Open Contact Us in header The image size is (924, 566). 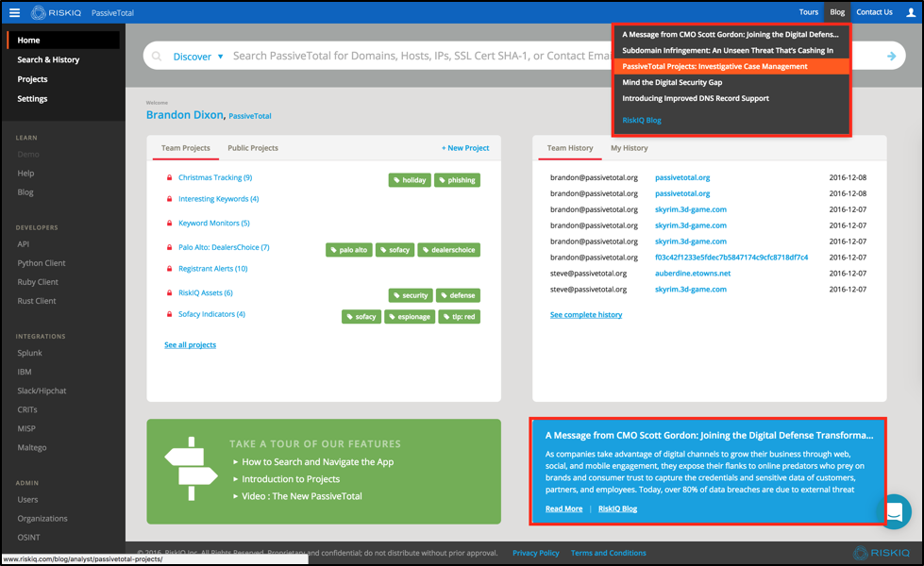coord(874,11)
